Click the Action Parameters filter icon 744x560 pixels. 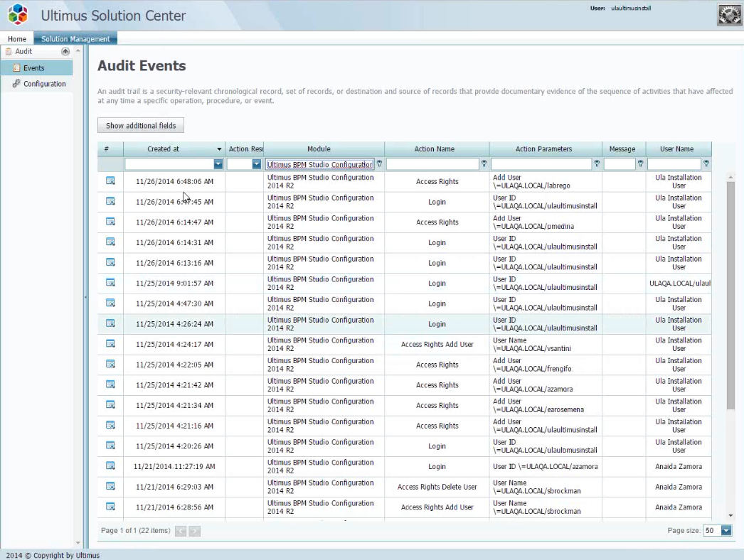click(x=597, y=163)
